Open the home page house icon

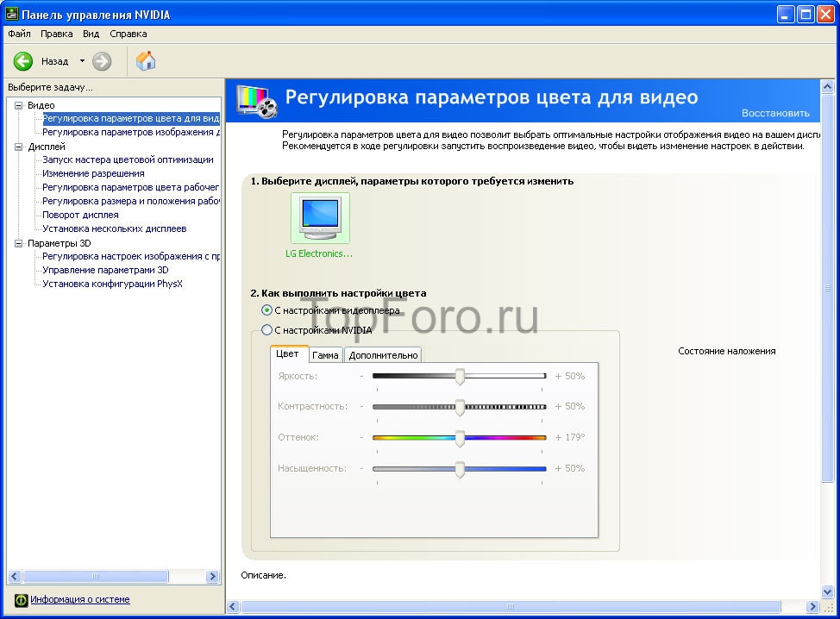[145, 61]
